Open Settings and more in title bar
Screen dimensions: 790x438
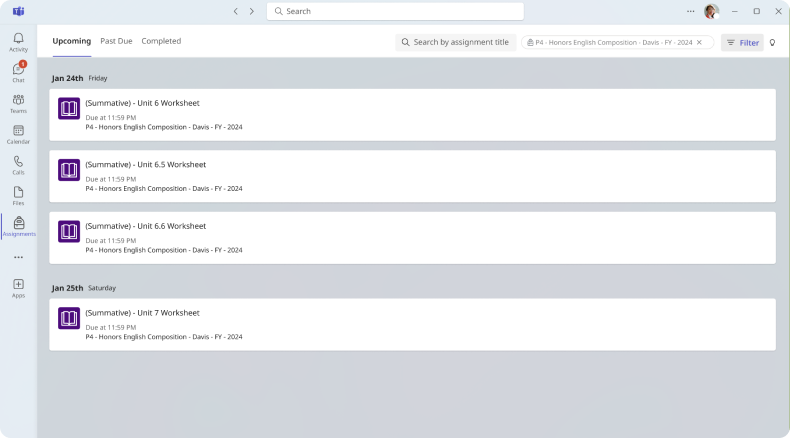pos(690,11)
